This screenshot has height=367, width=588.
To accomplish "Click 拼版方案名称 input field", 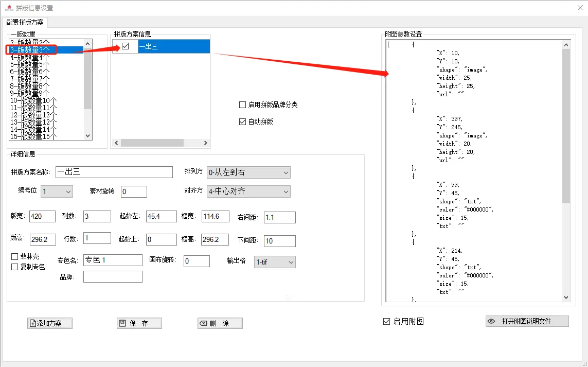I will click(x=114, y=172).
